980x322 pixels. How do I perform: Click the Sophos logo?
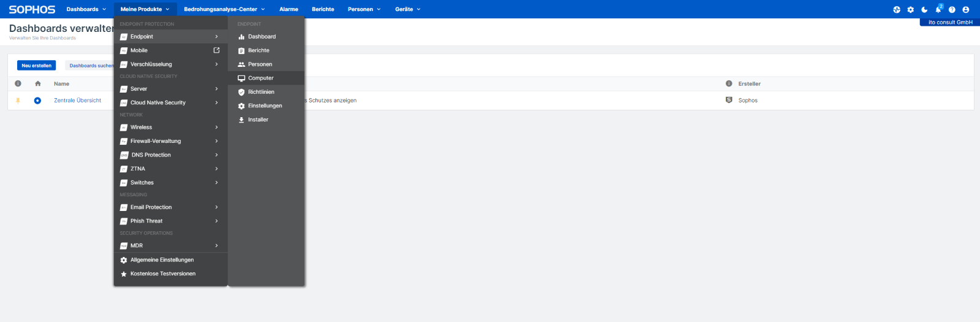[x=32, y=9]
